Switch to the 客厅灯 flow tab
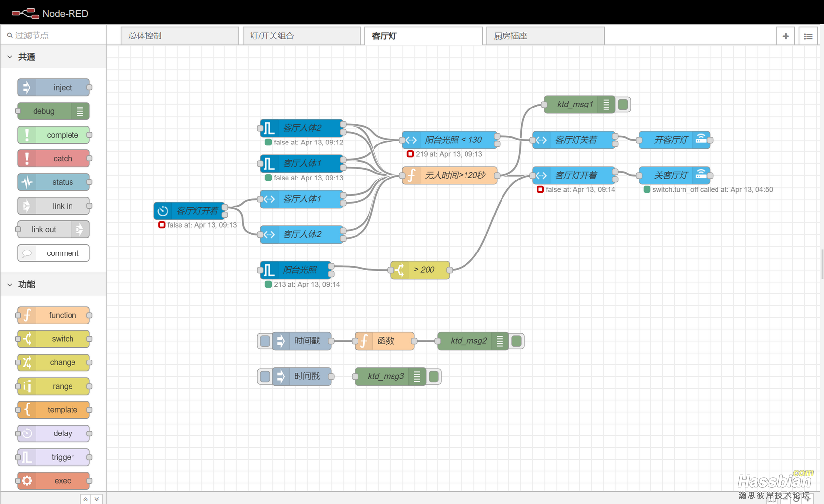 423,36
